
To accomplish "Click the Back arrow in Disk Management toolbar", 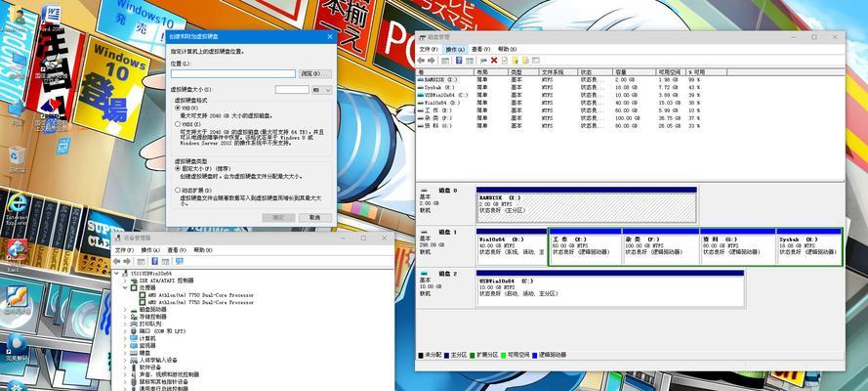I will pos(421,60).
